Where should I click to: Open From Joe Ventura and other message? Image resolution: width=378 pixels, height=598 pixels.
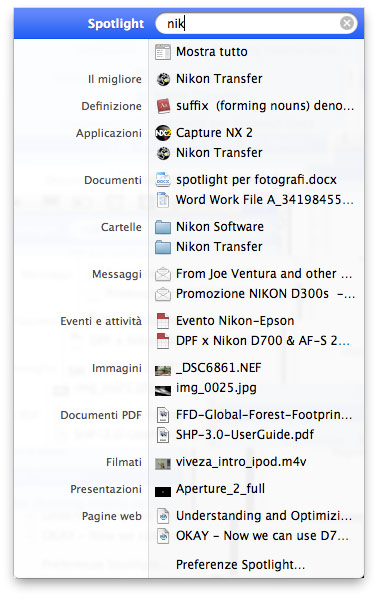pos(264,274)
